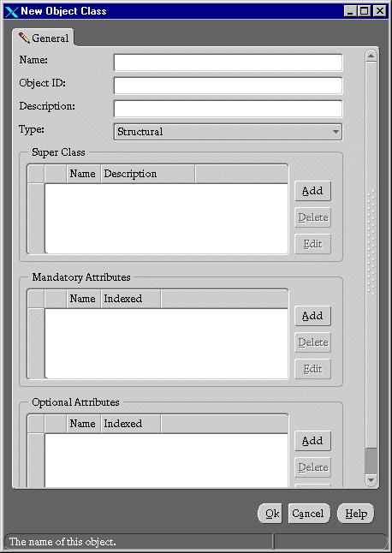392x553 pixels.
Task: Add a Mandatory Attribute
Action: (x=312, y=316)
